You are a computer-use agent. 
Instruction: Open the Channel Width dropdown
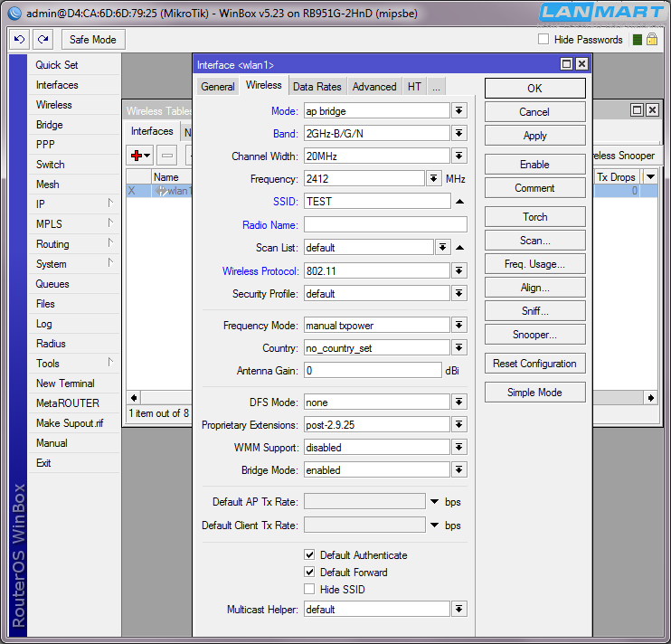(x=458, y=156)
